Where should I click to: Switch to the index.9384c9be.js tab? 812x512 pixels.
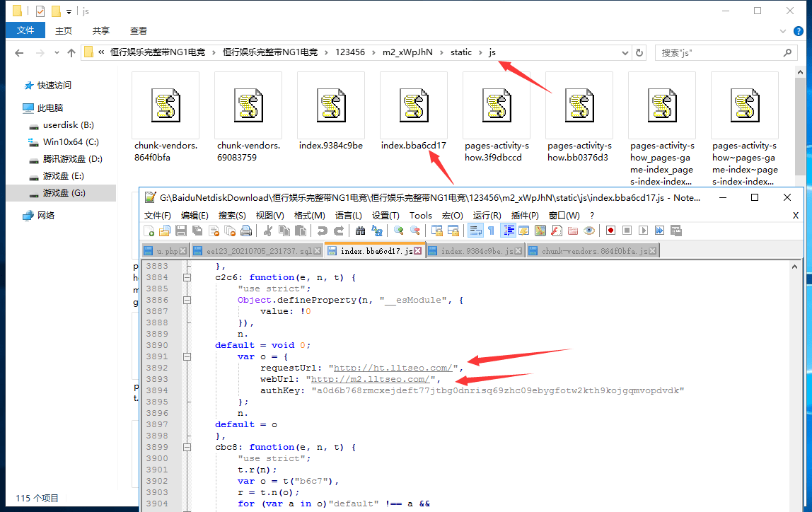474,251
